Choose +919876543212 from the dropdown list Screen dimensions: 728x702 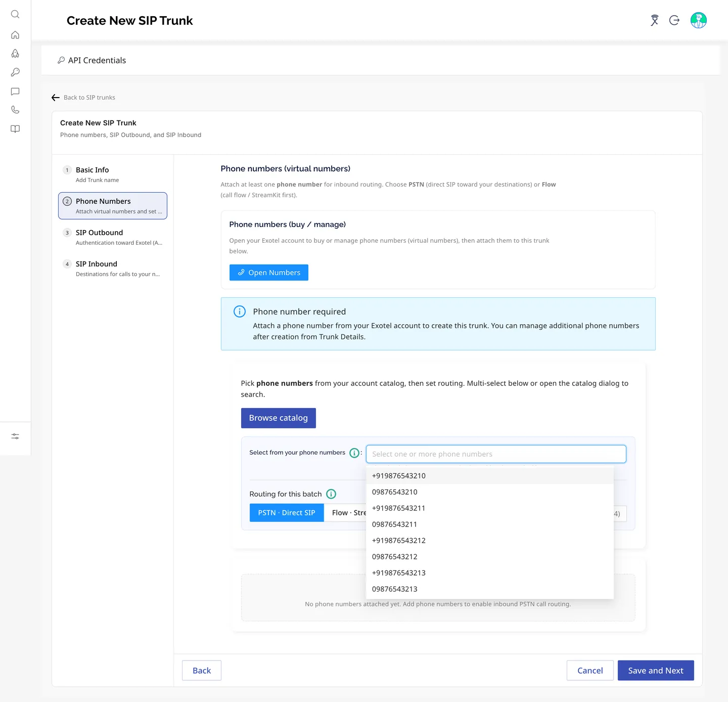point(489,541)
